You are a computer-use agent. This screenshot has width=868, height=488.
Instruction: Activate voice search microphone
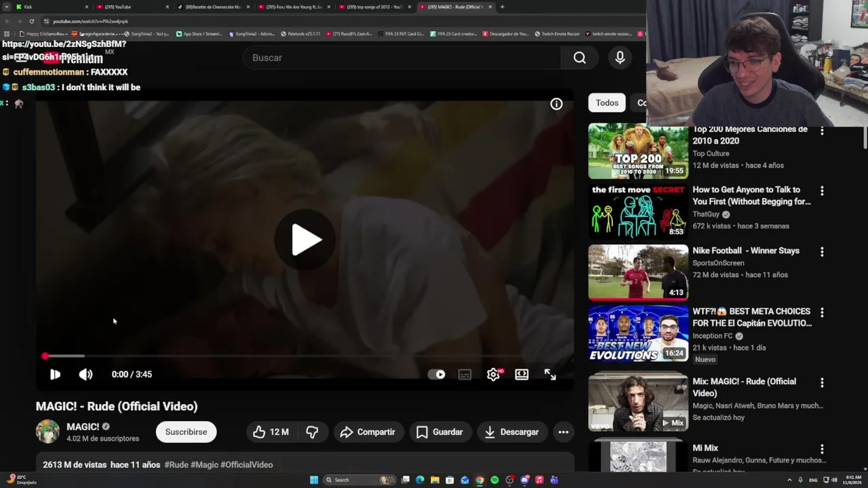(620, 58)
